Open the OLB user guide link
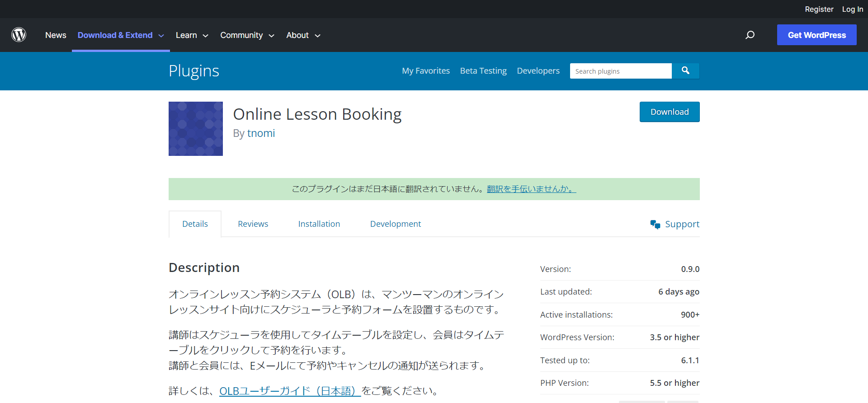Viewport: 868px width, 403px height. pyautogui.click(x=290, y=391)
